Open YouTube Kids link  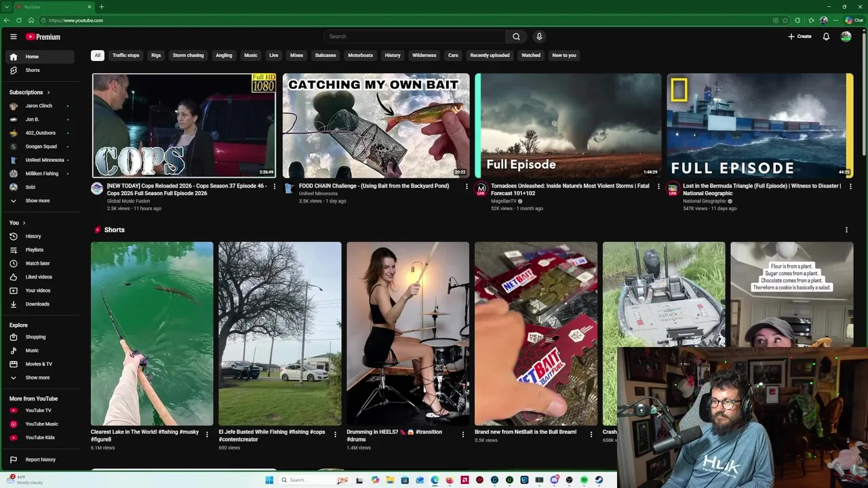pyautogui.click(x=41, y=438)
